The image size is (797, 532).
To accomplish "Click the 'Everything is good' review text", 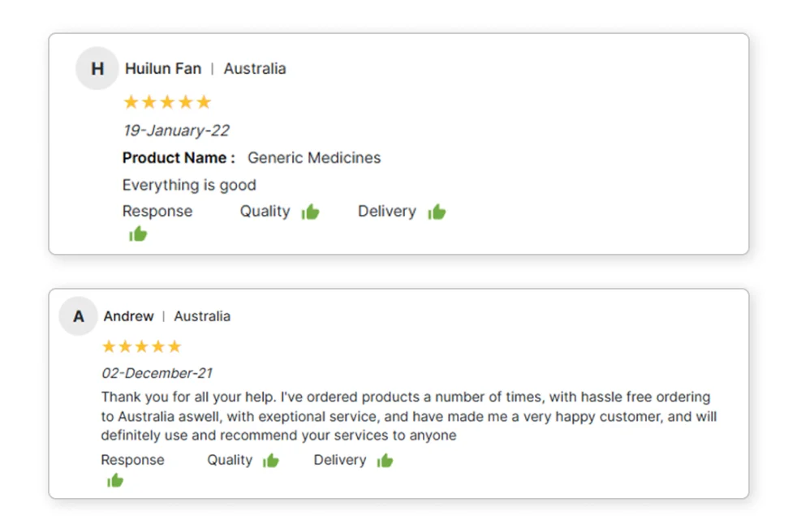I will [x=189, y=185].
